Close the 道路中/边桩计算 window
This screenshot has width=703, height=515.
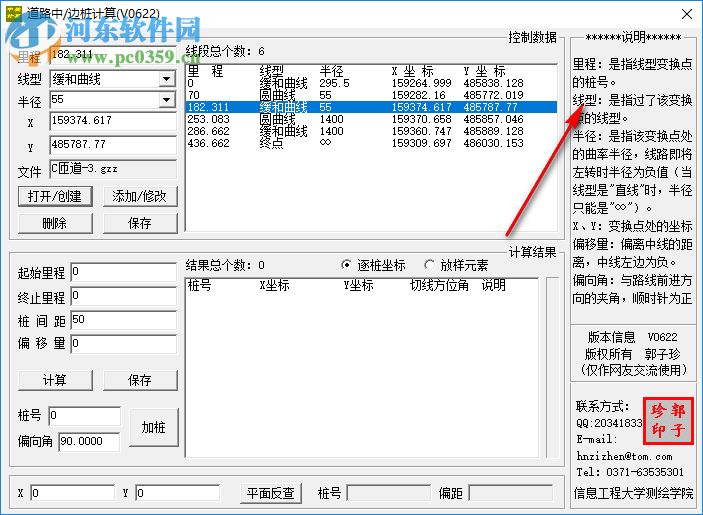[x=686, y=14]
